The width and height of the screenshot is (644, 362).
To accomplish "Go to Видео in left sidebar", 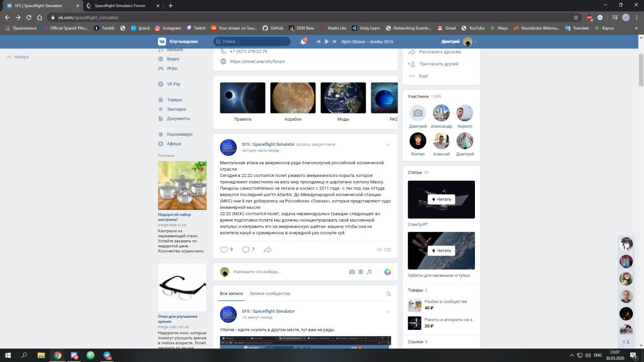I will tap(173, 59).
